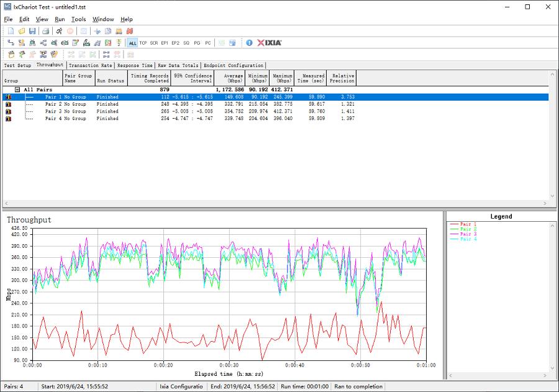Open the Window menu
Image resolution: width=559 pixels, height=392 pixels.
coord(103,19)
